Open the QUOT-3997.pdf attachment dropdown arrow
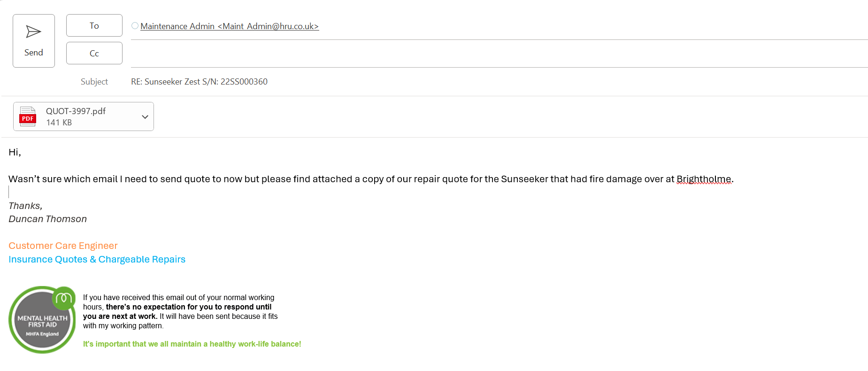Viewport: 868px width, 371px height. point(145,117)
